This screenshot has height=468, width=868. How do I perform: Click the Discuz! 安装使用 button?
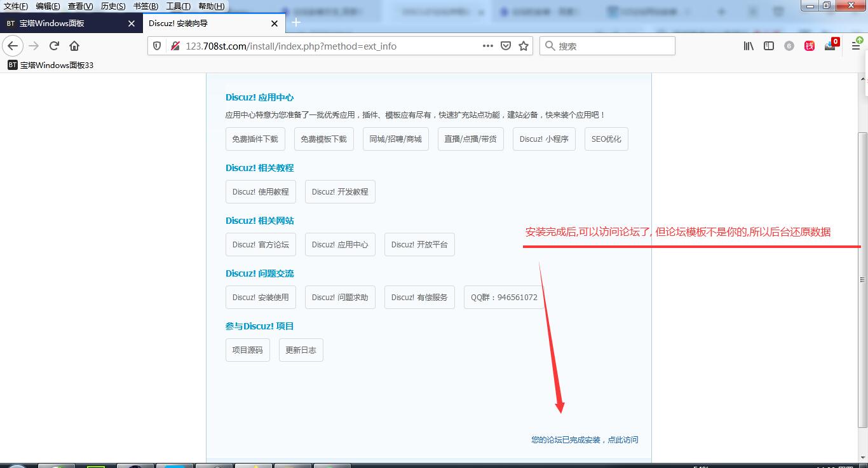pos(261,298)
